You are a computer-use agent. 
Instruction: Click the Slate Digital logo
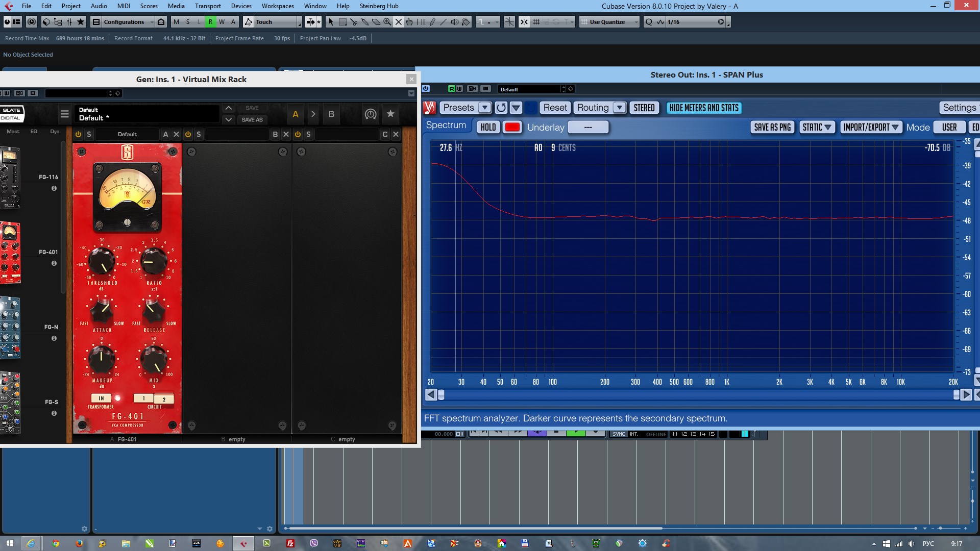click(x=11, y=114)
